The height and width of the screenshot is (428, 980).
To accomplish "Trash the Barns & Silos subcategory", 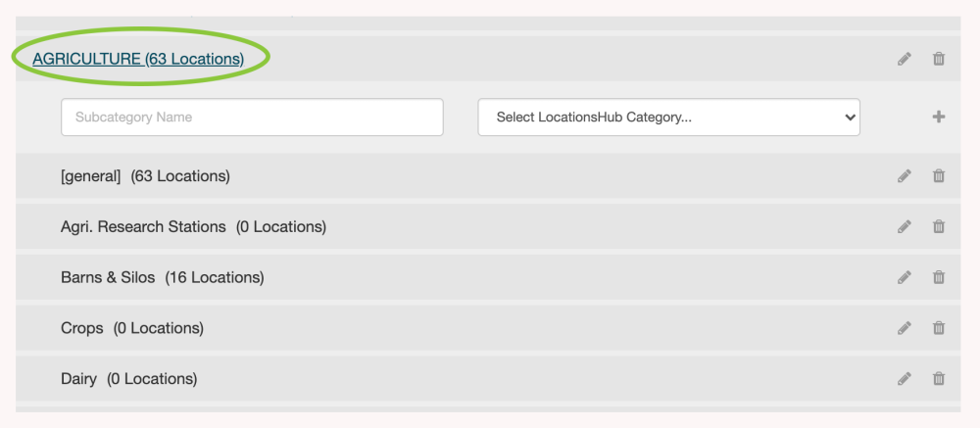I will (x=938, y=277).
